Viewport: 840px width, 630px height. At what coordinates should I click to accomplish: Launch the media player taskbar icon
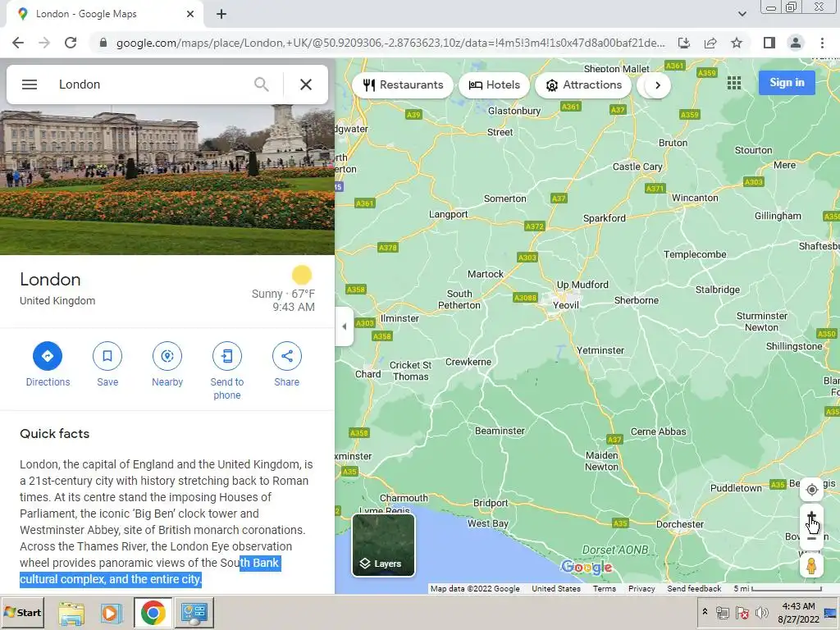tap(110, 614)
